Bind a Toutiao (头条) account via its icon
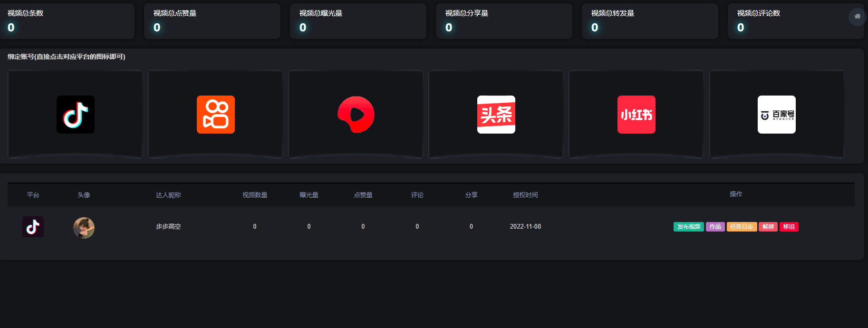 [496, 115]
